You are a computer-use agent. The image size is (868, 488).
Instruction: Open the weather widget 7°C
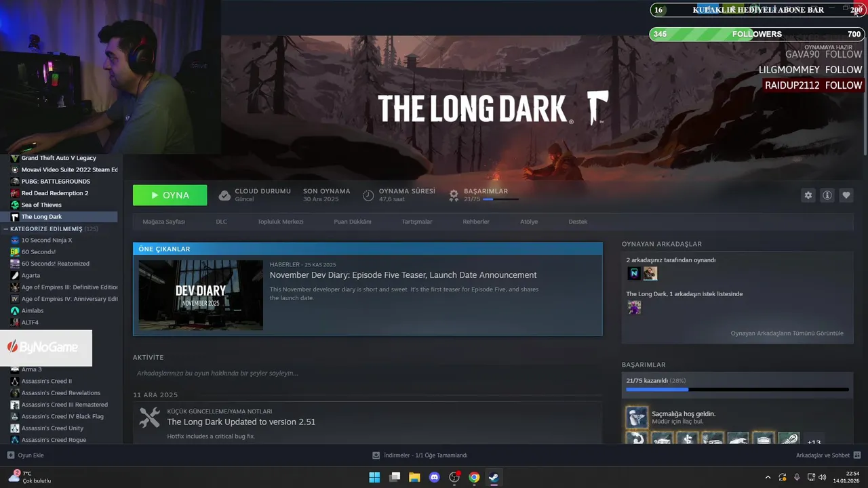coord(30,477)
